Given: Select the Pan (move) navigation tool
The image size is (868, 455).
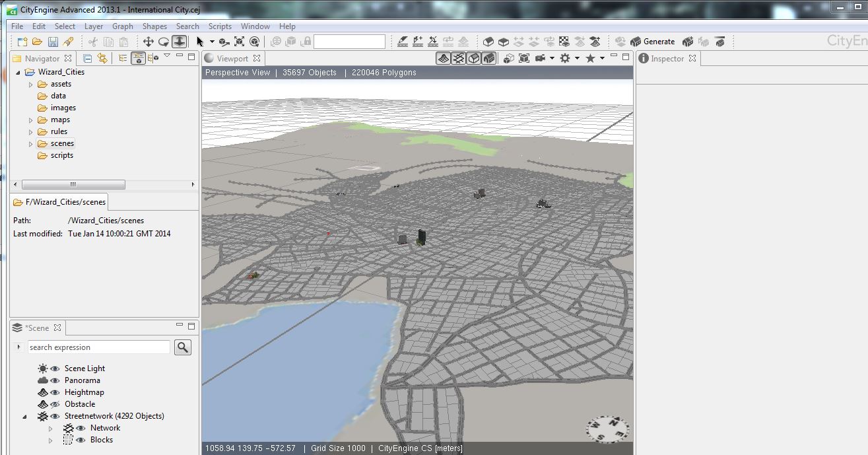Looking at the screenshot, I should coord(148,42).
